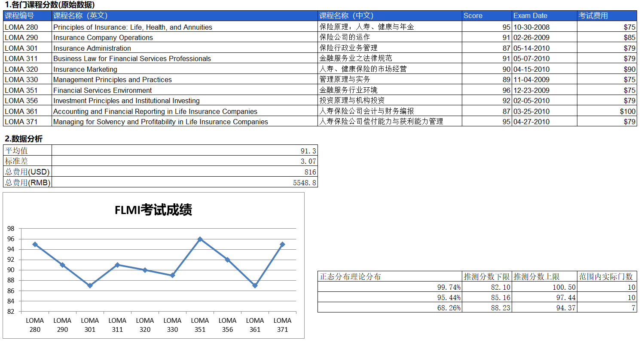Select '总费用(RMB)' label cell
Viewport: 644px width, 343px height.
pos(27,182)
